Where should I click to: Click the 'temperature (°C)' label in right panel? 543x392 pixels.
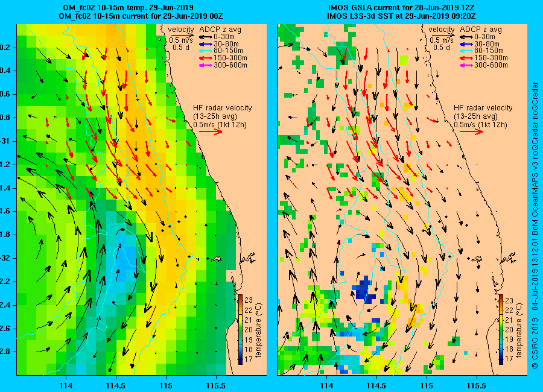519,330
